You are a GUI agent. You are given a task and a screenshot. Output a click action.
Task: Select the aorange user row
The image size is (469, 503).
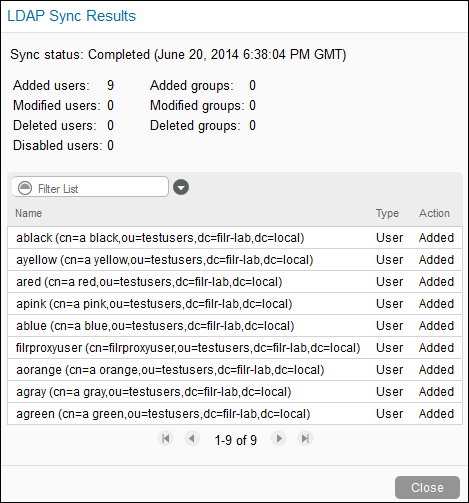point(235,370)
